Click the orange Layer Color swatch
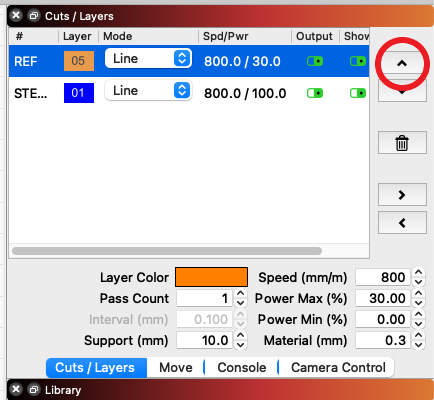434x400 pixels. click(x=211, y=277)
